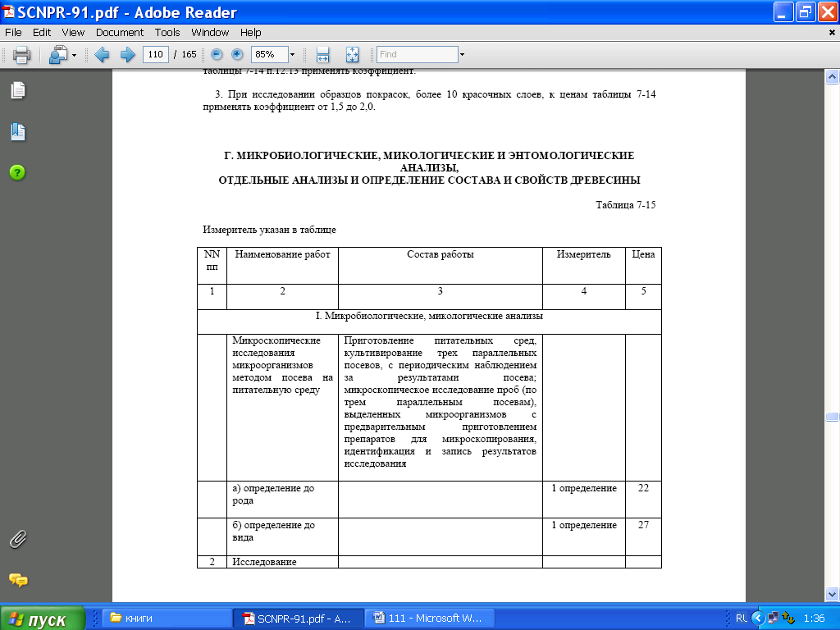The image size is (840, 630).
Task: Close the Adobe Reader window
Action: click(828, 11)
